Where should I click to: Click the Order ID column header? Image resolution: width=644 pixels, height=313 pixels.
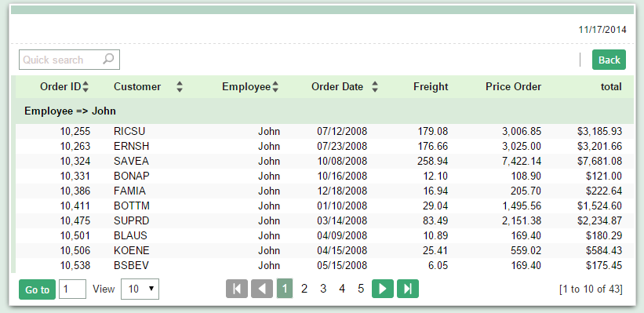coord(60,86)
